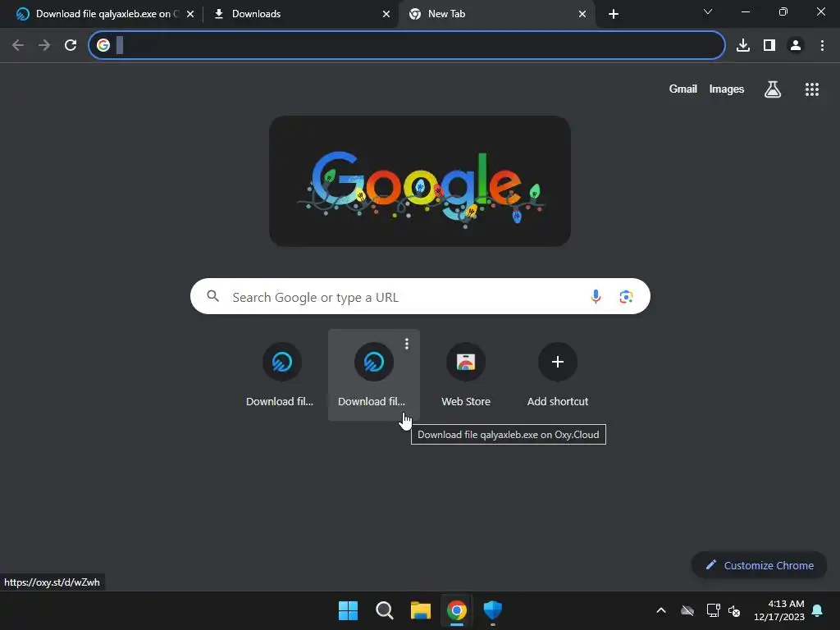Show hidden system tray icons

pos(661,610)
